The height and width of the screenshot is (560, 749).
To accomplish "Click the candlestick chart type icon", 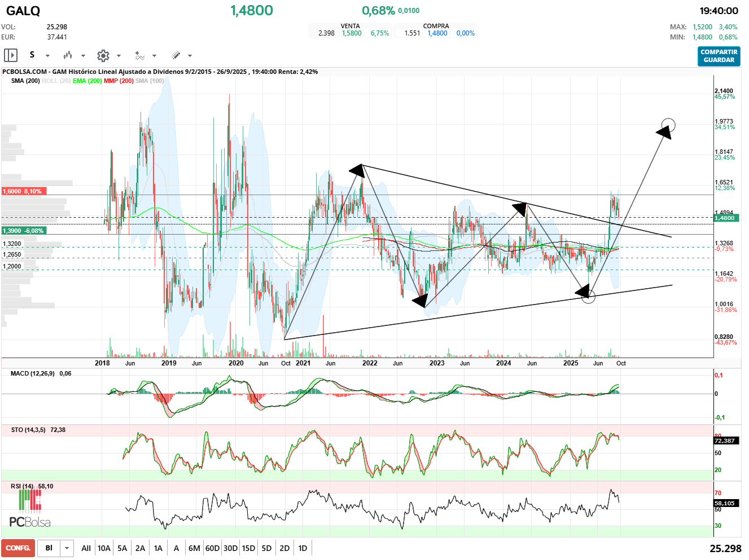I will (x=68, y=55).
